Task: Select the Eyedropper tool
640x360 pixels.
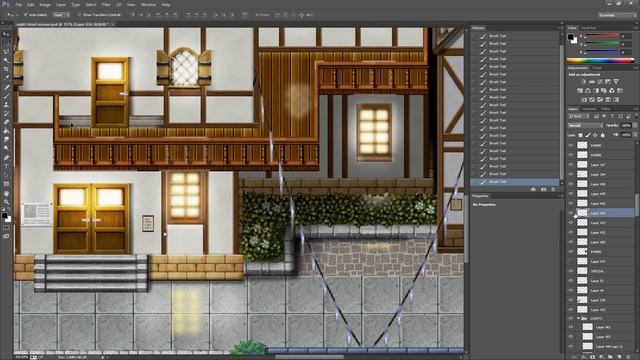Action: pos(6,78)
